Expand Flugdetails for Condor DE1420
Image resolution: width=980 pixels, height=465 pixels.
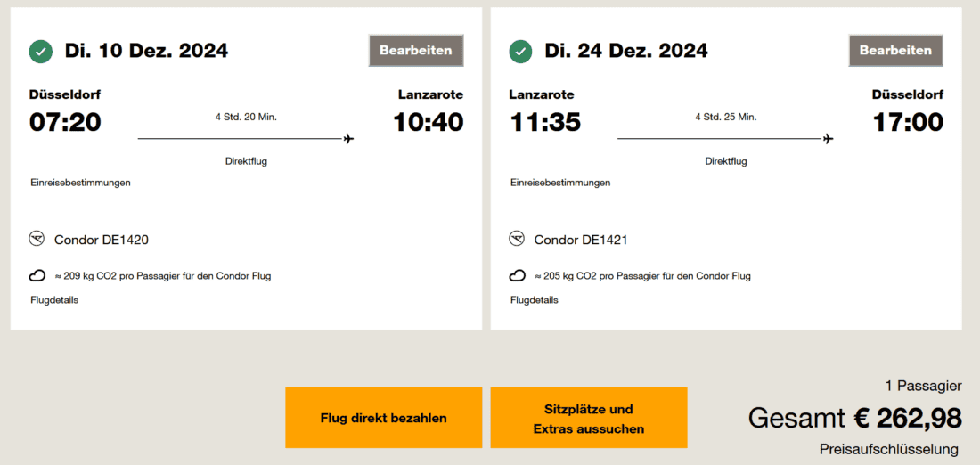54,300
